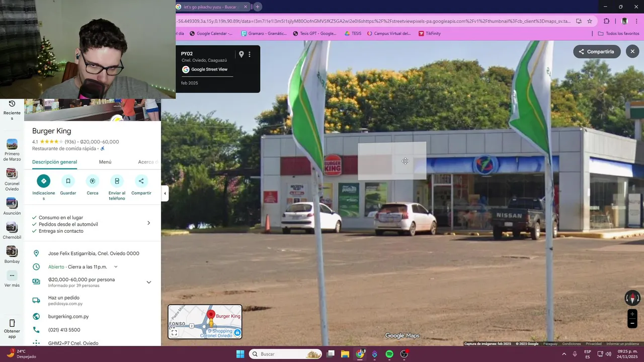Screen dimensions: 644x362
Task: Open Tesis GPT bookmark
Action: 314,34
